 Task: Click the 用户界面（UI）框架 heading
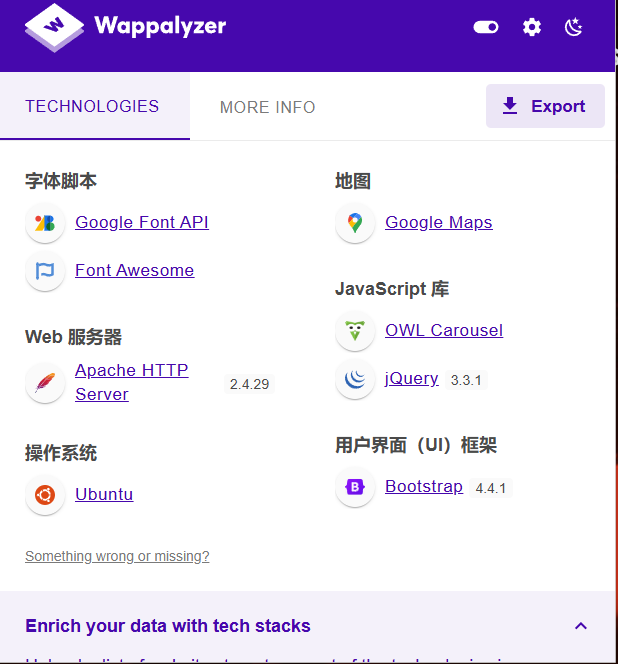pos(416,445)
